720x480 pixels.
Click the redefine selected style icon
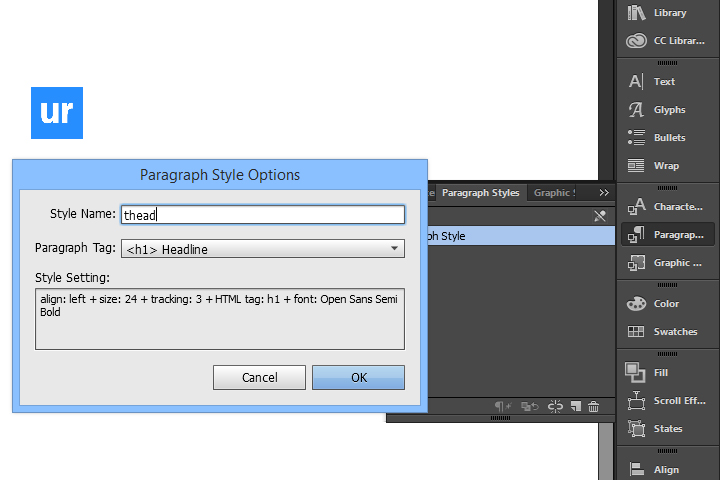coord(529,407)
